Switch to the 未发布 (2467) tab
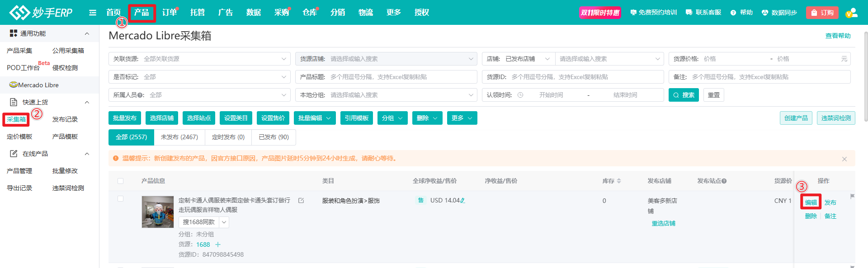The width and height of the screenshot is (868, 268). pos(179,137)
